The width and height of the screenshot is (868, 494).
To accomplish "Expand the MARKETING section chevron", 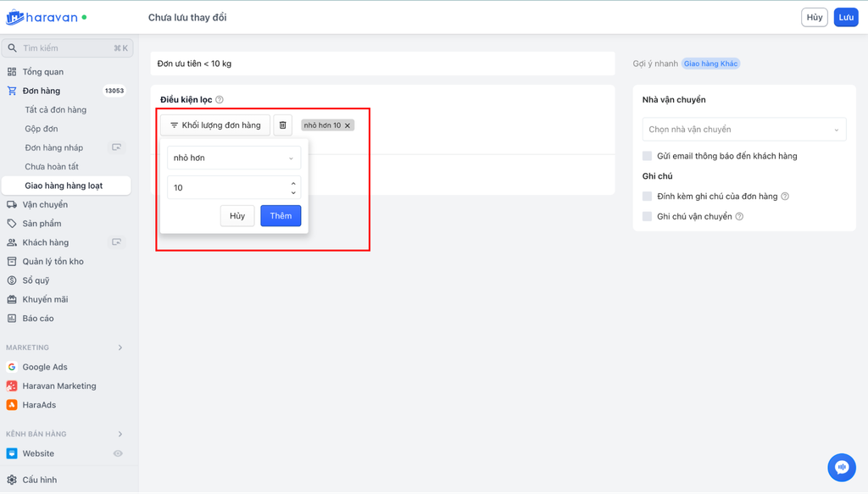I will [x=120, y=347].
